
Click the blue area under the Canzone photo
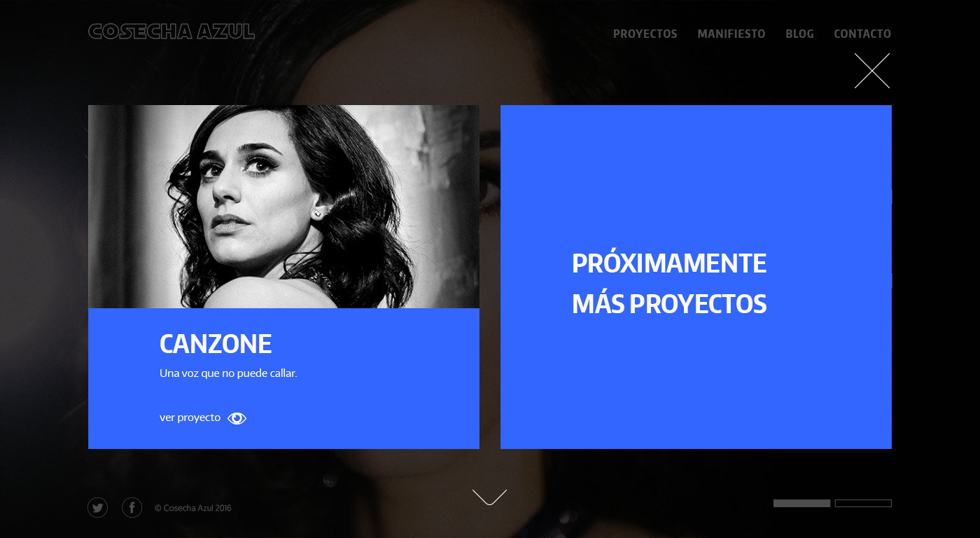(x=283, y=378)
